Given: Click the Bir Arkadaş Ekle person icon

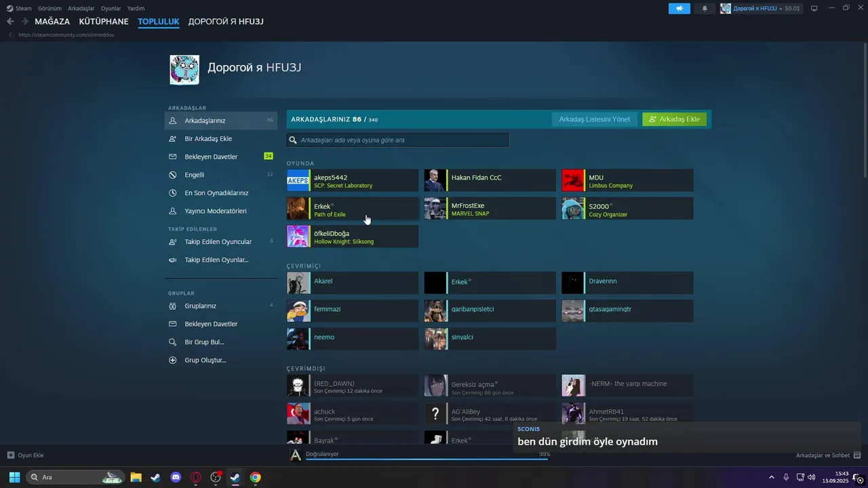Looking at the screenshot, I should tap(172, 138).
